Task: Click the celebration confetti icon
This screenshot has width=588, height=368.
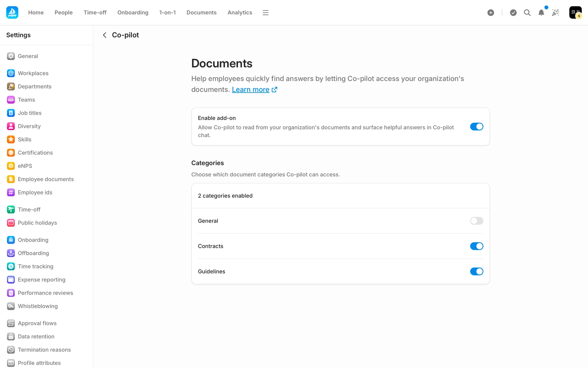Action: 555,13
